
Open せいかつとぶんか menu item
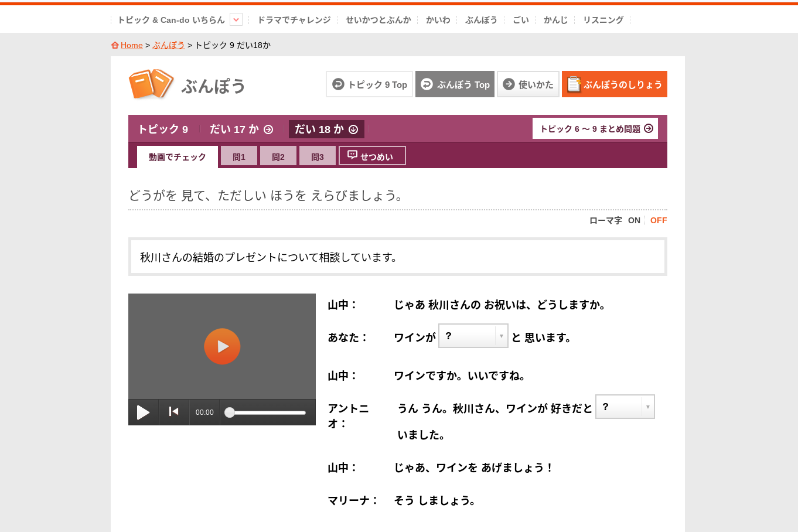378,20
